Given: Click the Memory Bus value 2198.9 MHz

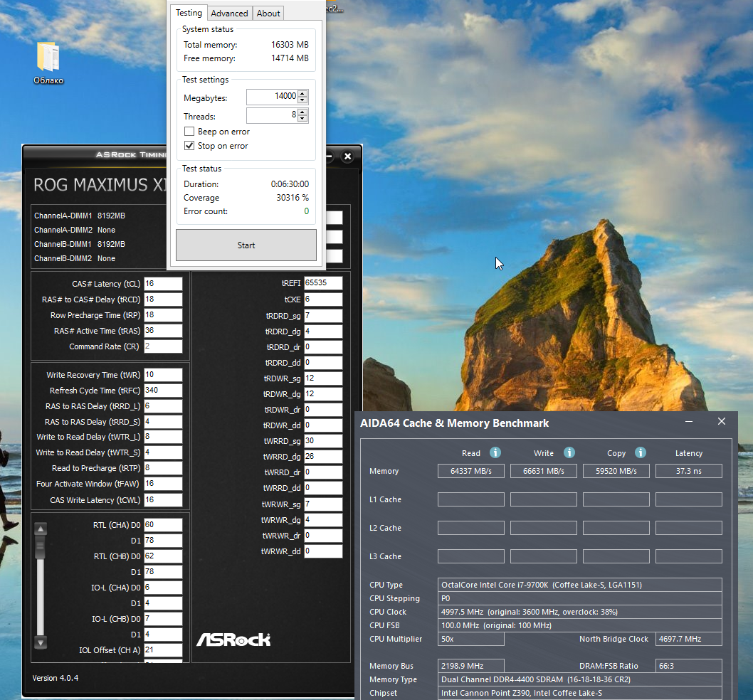Looking at the screenshot, I should 470,666.
